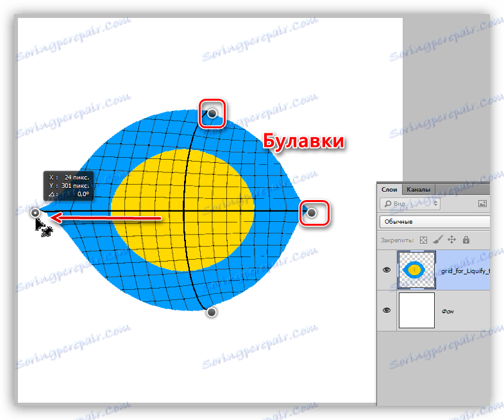Viewport: 504px width, 420px height.
Task: Switch to the Слои tab
Action: point(389,190)
